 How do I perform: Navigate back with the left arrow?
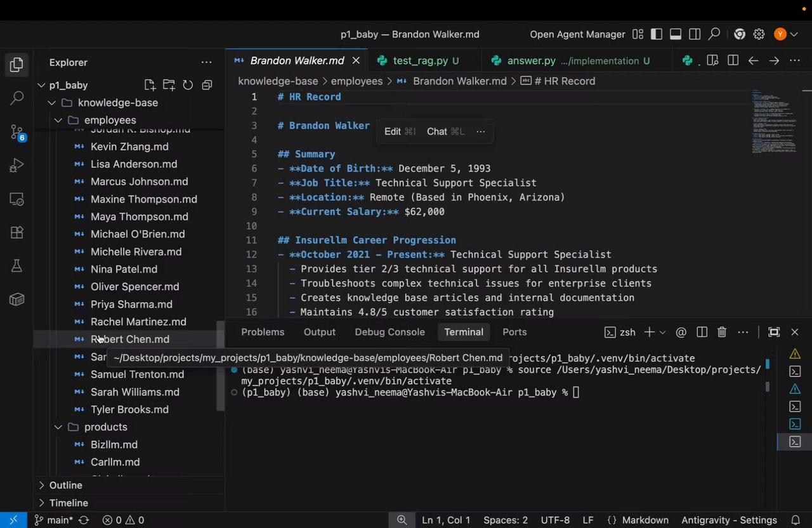tap(753, 61)
